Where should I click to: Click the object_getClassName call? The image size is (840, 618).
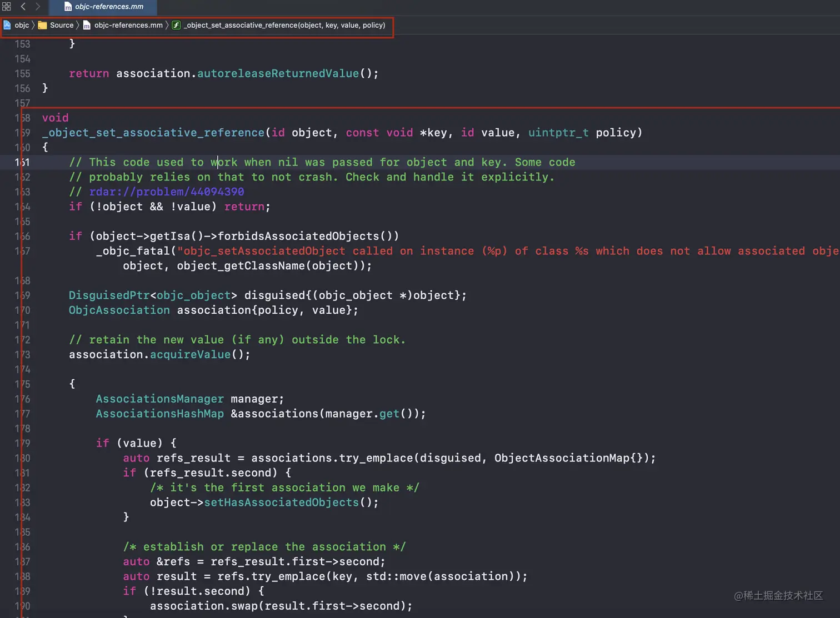(241, 265)
